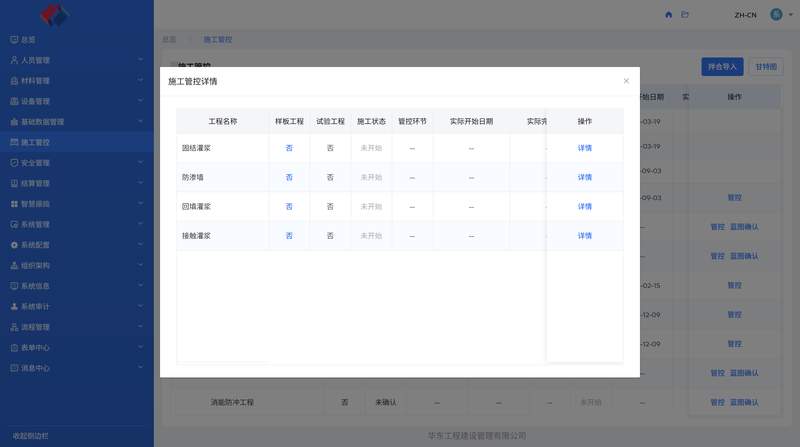This screenshot has height=447, width=800.
Task: Expand the 设备管理 chevron
Action: click(x=140, y=101)
